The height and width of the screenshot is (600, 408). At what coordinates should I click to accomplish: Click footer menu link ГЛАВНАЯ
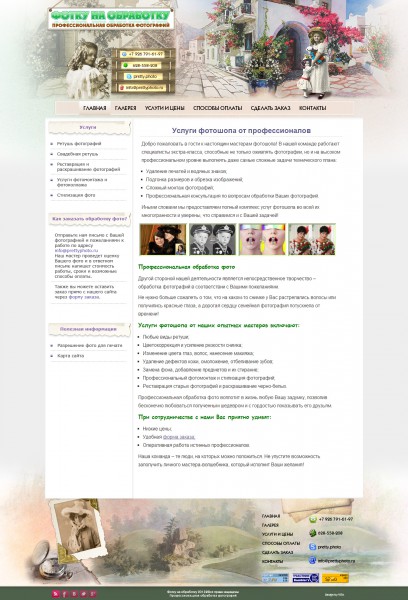[271, 516]
